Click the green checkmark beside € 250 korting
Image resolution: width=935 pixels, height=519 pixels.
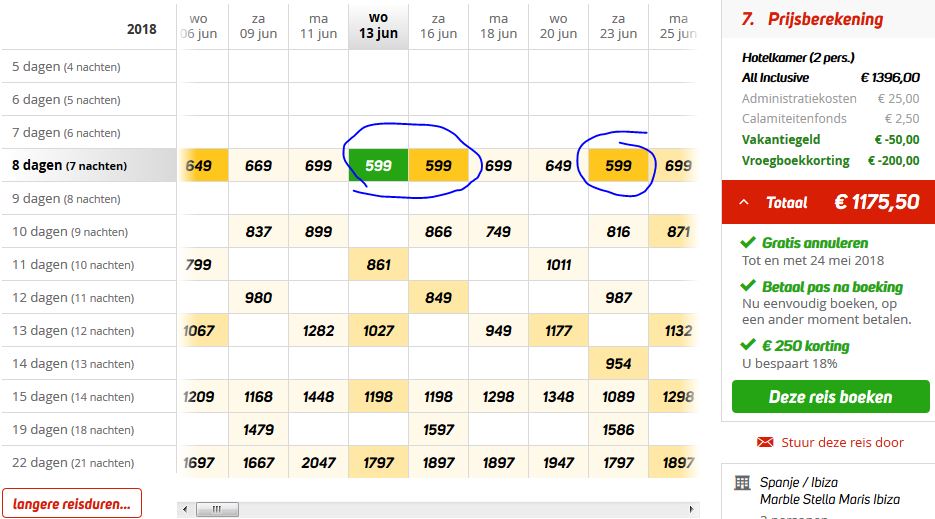(748, 345)
